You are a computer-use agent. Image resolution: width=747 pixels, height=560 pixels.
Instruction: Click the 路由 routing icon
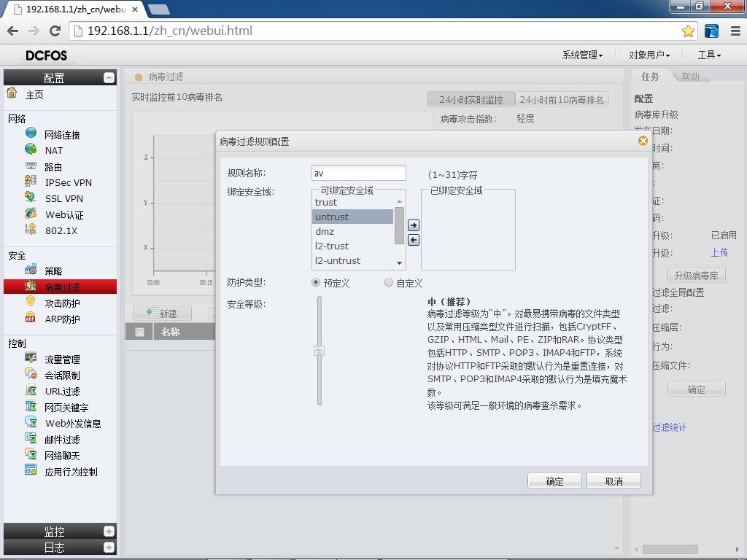pos(31,166)
